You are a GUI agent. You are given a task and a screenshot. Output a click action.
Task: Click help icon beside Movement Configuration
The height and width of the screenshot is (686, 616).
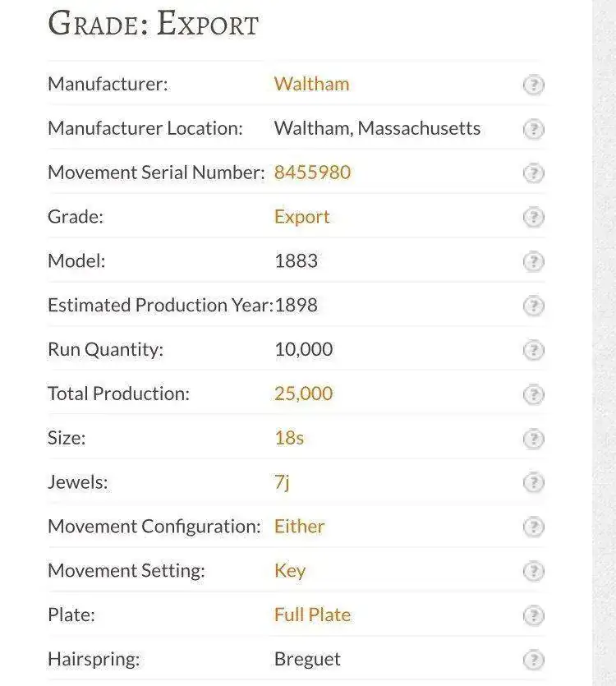(x=533, y=527)
